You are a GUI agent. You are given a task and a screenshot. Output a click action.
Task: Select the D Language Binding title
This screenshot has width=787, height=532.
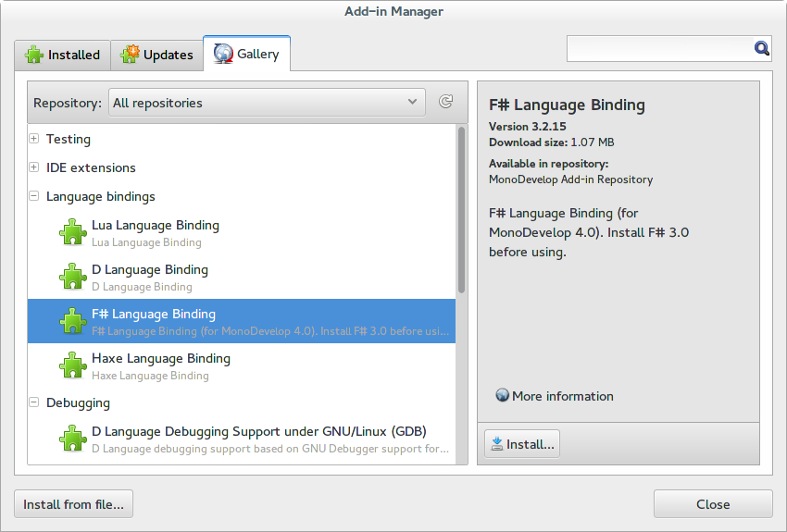(x=150, y=270)
